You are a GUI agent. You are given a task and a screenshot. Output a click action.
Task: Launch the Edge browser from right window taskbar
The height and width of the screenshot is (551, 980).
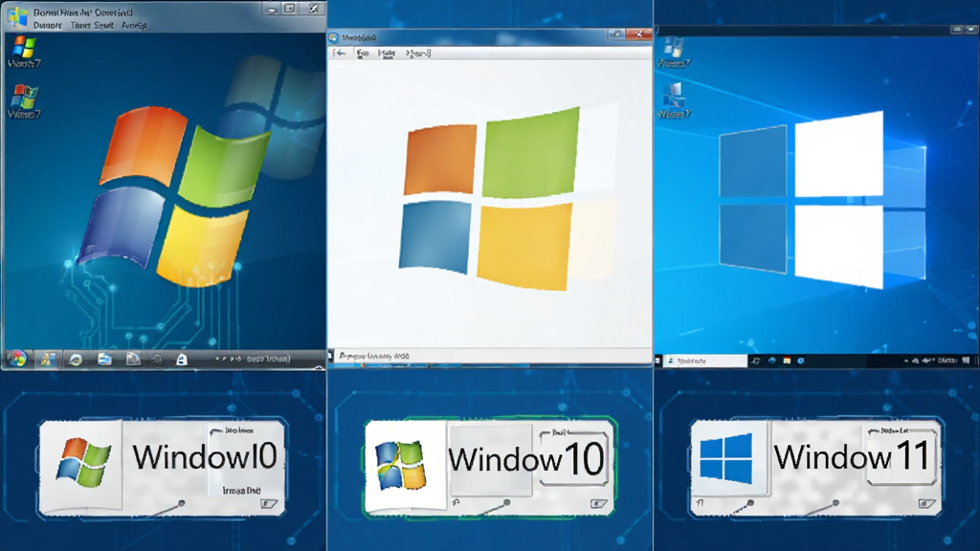(772, 361)
